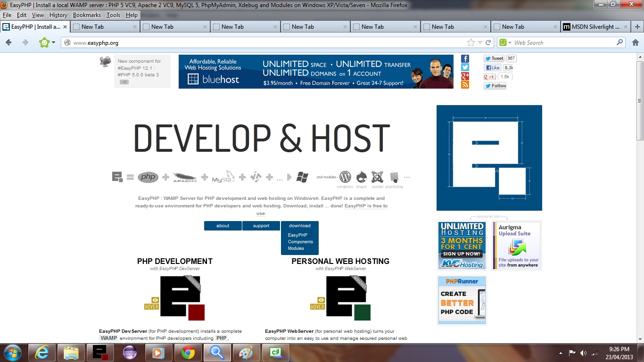644x362 pixels.
Task: Reload the page with the refresh icon
Action: pyautogui.click(x=488, y=42)
